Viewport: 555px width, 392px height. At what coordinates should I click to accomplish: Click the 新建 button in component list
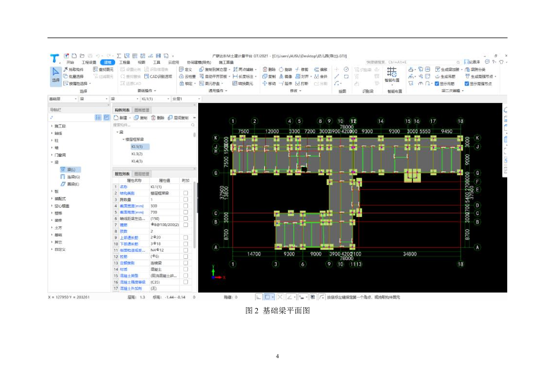click(x=121, y=118)
